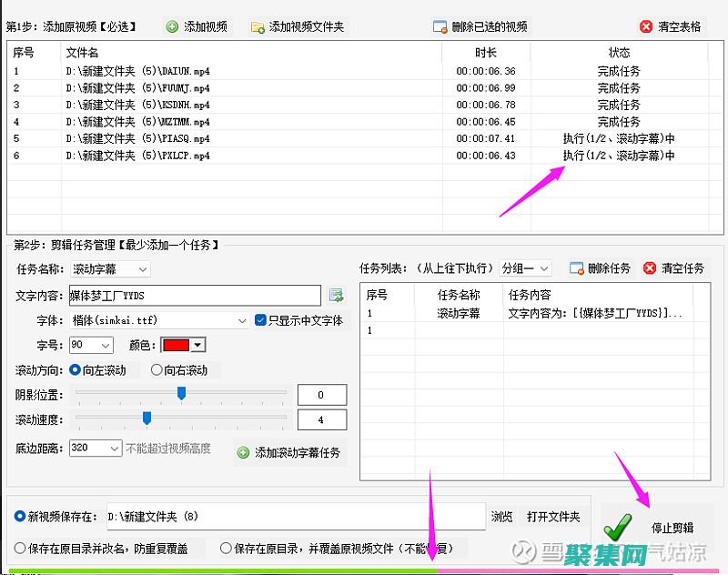Click the delete task icon in task list
This screenshot has width=728, height=575.
577,268
